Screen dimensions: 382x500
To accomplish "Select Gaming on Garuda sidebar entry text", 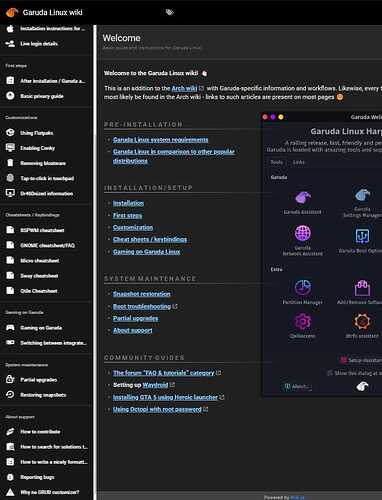I will pos(41,328).
